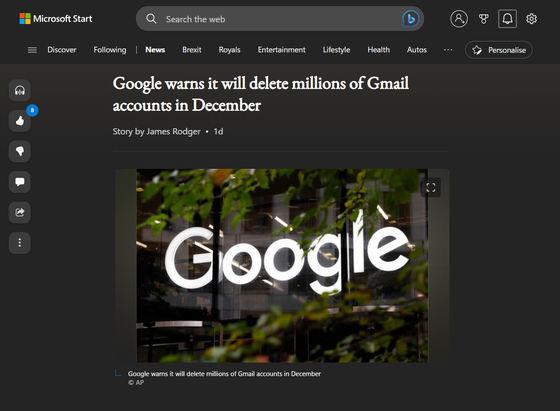Listen to article with headphones icon
560x411 pixels.
click(20, 90)
